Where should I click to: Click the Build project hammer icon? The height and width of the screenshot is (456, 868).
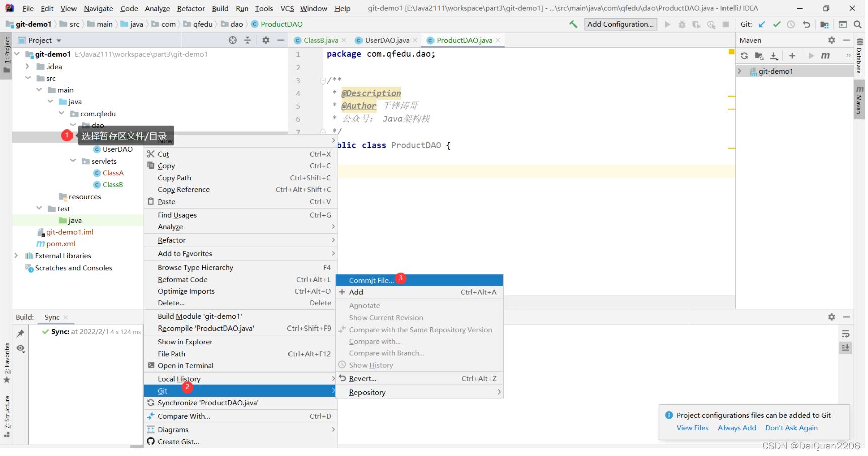click(573, 24)
